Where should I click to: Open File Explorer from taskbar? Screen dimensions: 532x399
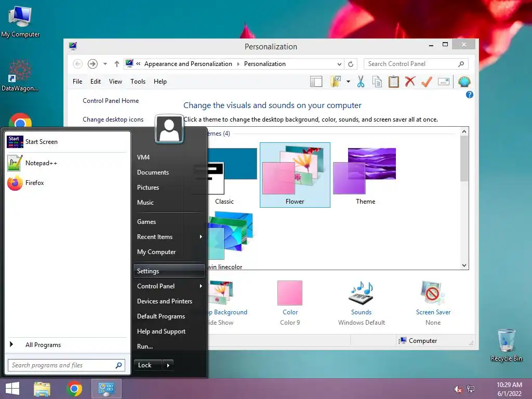click(42, 389)
